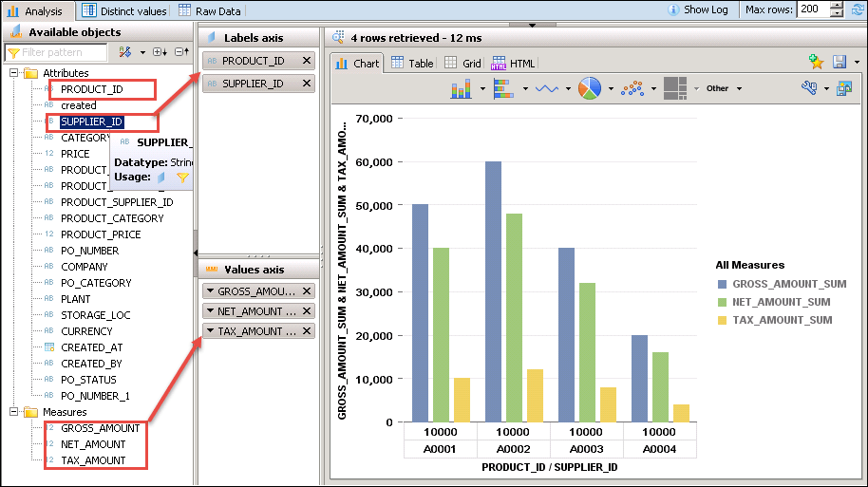The image size is (868, 487).
Task: Choose the pie chart icon
Action: point(590,88)
